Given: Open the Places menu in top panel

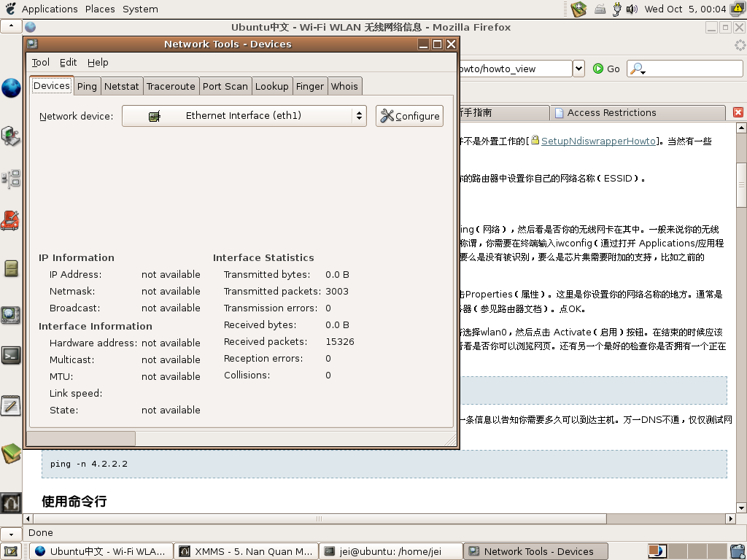Looking at the screenshot, I should pos(100,9).
